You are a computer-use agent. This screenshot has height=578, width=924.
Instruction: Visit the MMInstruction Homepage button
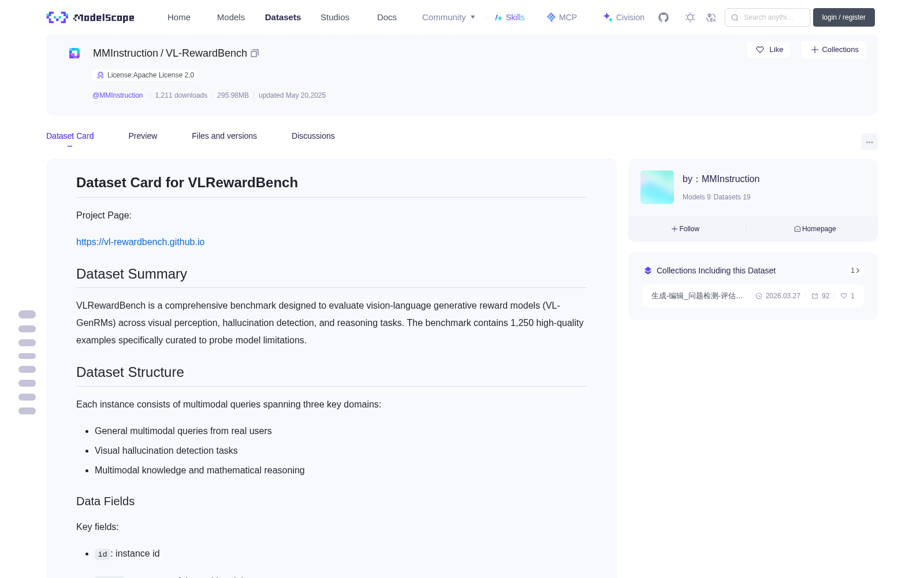pyautogui.click(x=815, y=229)
